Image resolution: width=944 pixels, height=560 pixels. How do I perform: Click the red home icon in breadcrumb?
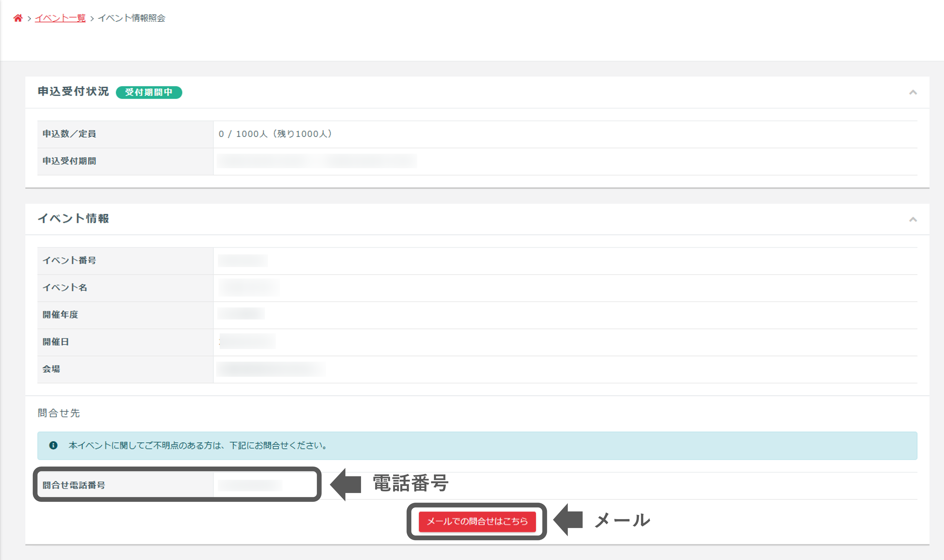tap(17, 18)
